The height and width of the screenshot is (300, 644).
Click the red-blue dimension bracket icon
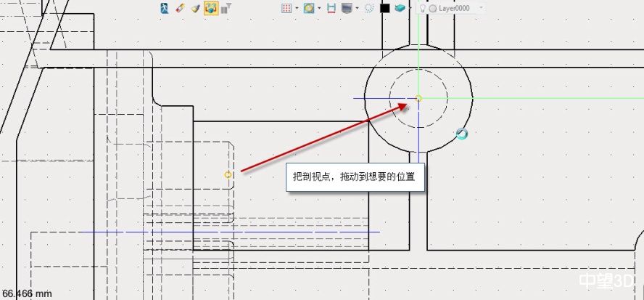click(331, 8)
